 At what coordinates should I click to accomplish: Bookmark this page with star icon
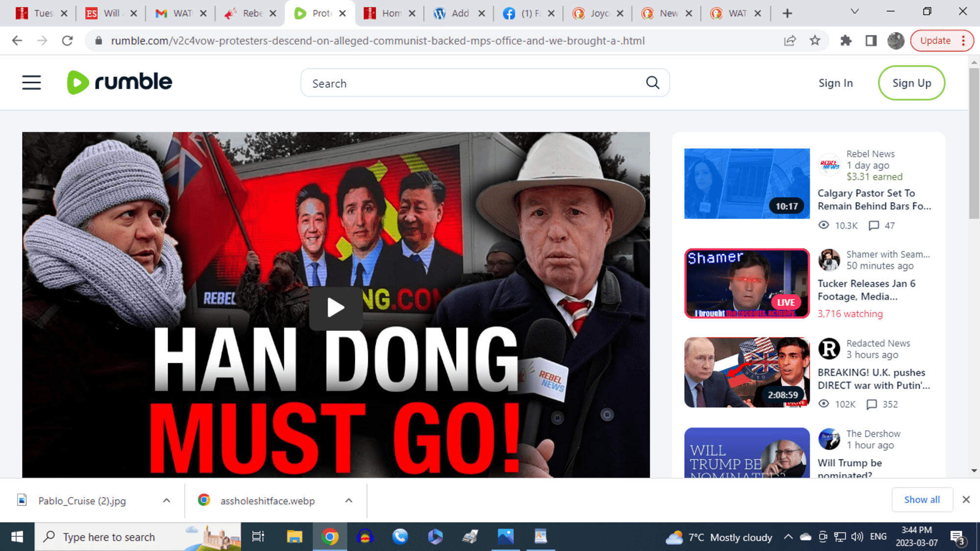pyautogui.click(x=815, y=41)
